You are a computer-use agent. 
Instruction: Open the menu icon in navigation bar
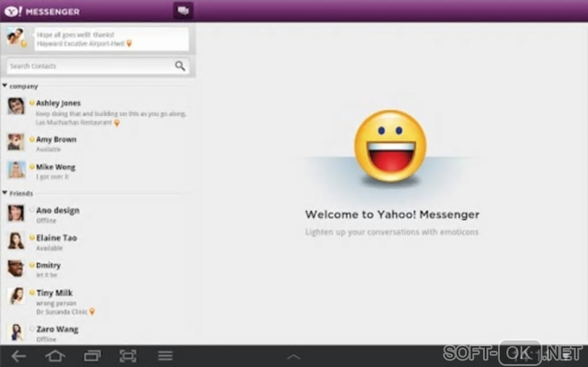coord(165,355)
